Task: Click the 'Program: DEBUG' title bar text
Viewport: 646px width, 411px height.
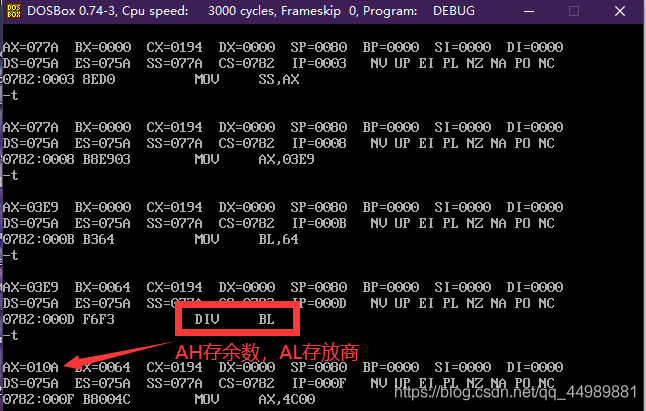Action: [x=419, y=11]
